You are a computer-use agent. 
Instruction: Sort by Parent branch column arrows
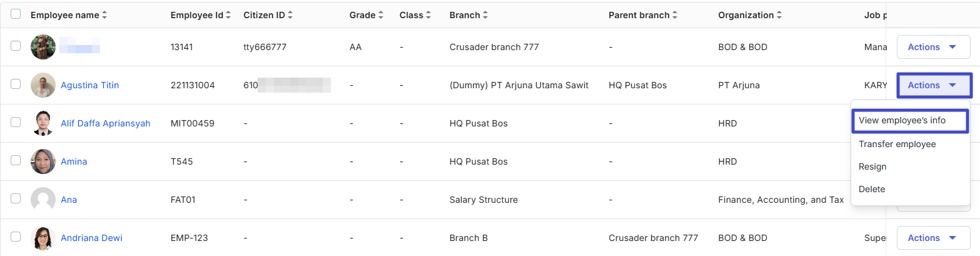pos(675,15)
